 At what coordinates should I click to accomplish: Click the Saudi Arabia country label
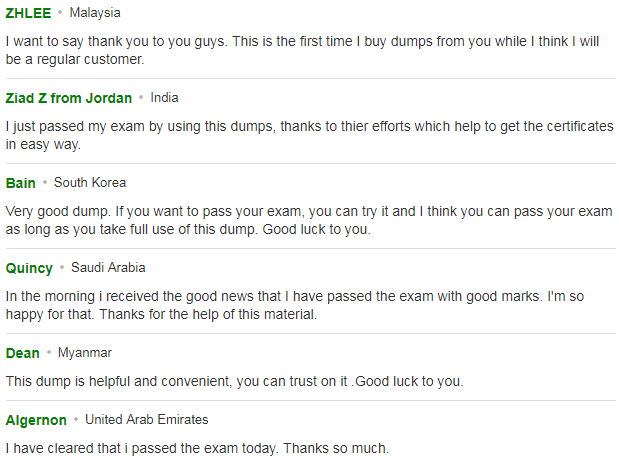pos(108,267)
